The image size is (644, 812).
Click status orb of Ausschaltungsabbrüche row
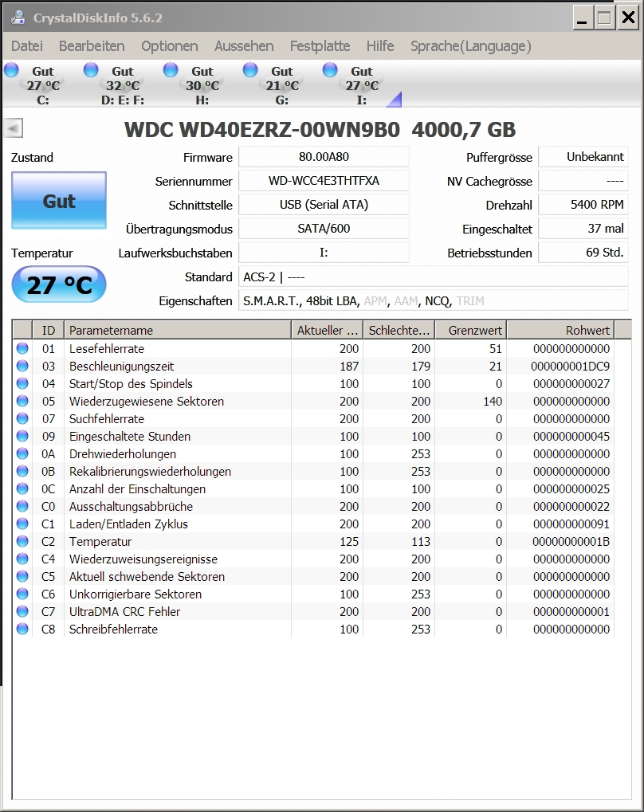pyautogui.click(x=22, y=507)
